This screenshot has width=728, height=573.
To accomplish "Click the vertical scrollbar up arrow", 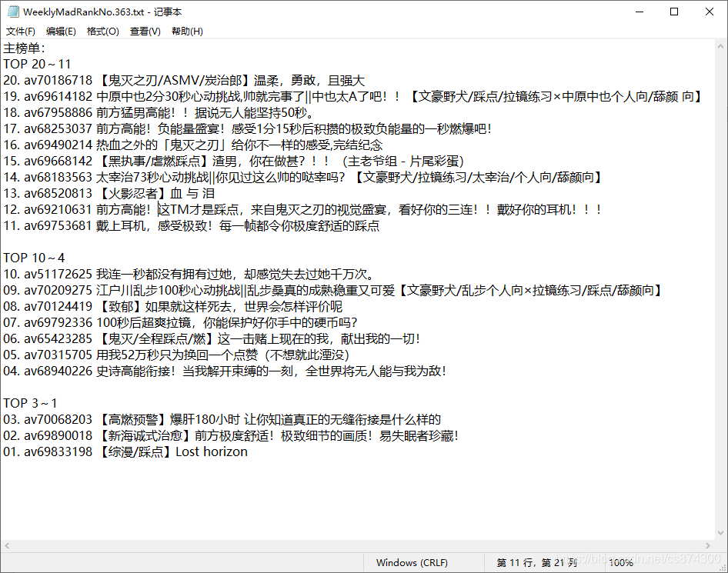I will click(720, 46).
